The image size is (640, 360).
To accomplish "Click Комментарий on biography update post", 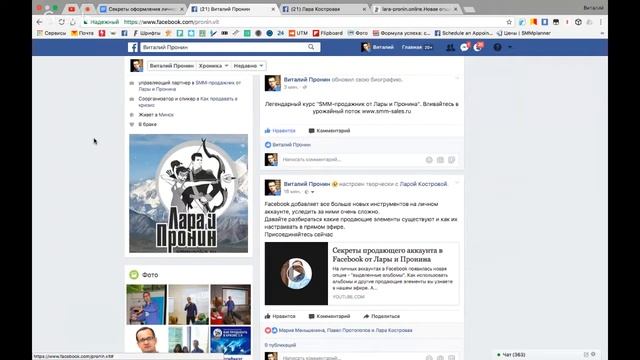I will coord(329,131).
